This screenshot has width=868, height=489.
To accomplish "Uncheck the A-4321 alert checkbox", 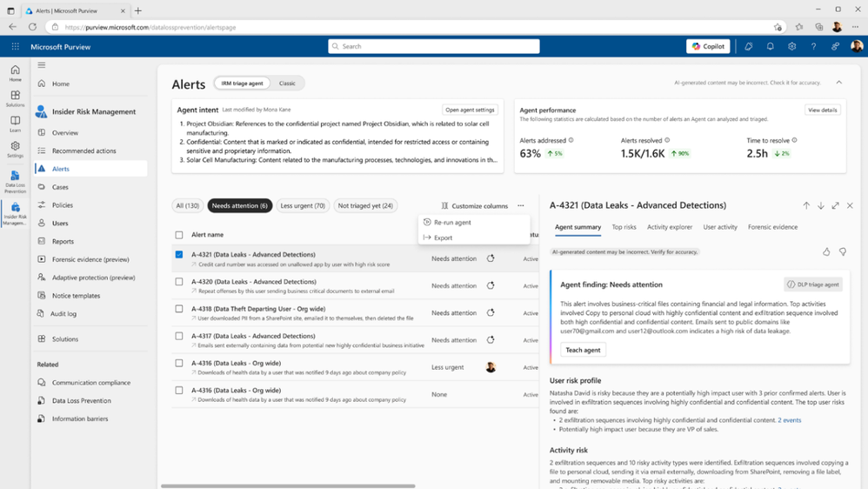I will click(x=179, y=255).
